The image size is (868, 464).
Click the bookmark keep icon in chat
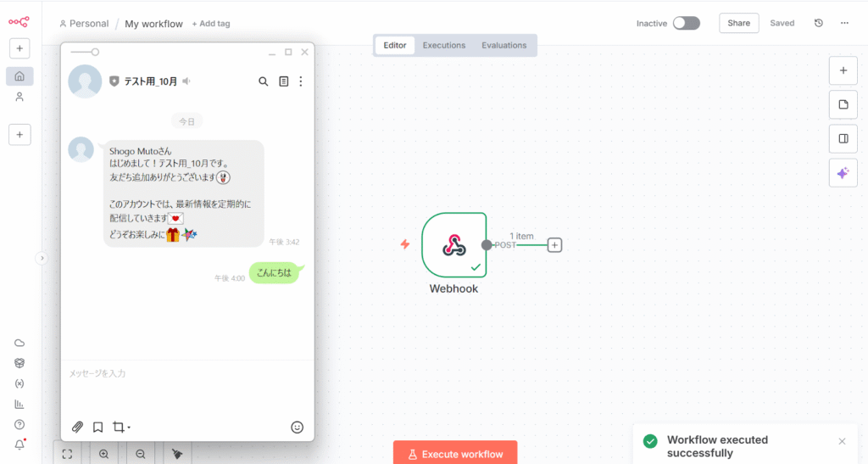97,427
